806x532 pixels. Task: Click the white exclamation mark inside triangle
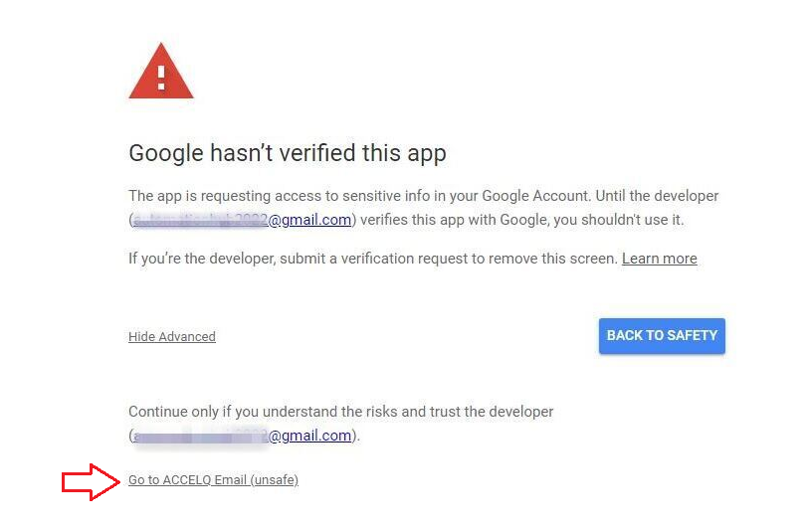tap(161, 78)
